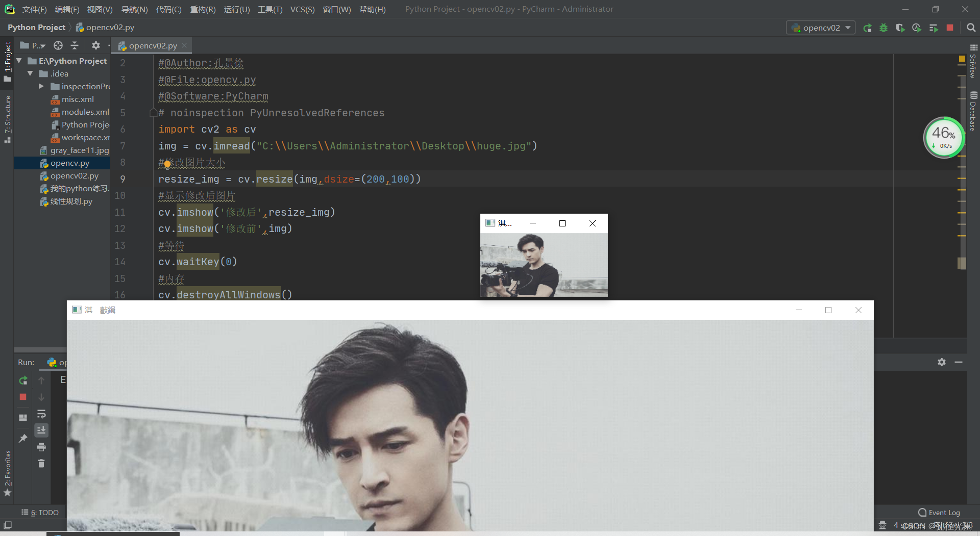Viewport: 980px width, 536px height.
Task: Click the opencv02.py breadcrumb
Action: pos(105,28)
